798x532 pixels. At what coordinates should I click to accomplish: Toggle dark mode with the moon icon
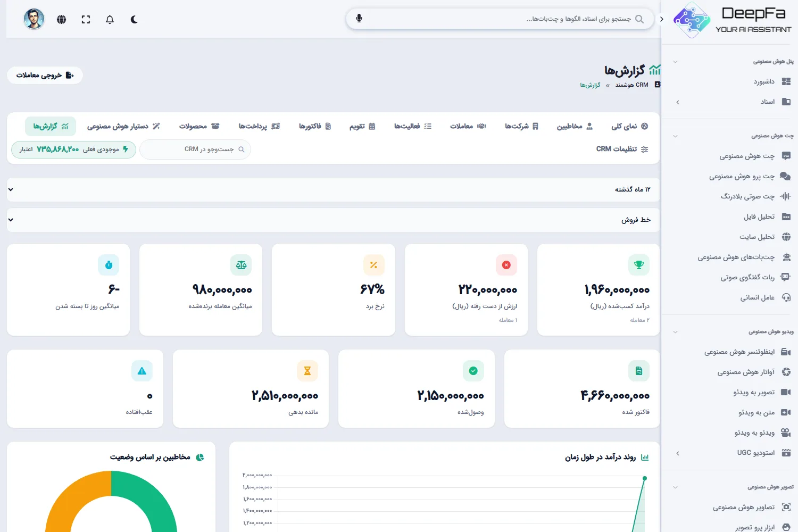(134, 20)
